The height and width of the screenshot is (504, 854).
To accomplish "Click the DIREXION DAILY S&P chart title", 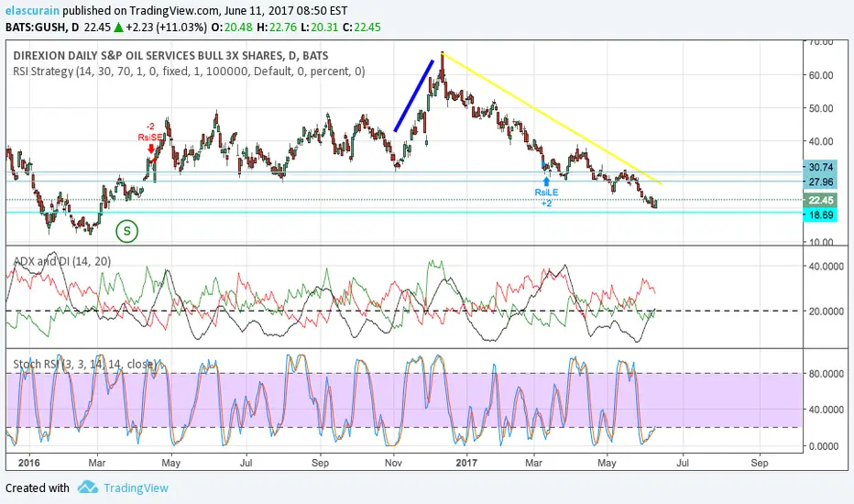I will pos(170,56).
